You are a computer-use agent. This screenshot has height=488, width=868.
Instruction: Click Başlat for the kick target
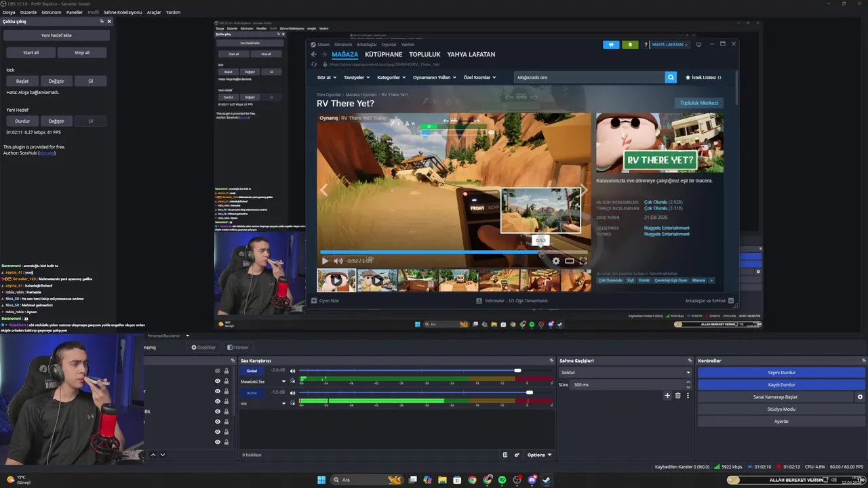coord(22,81)
